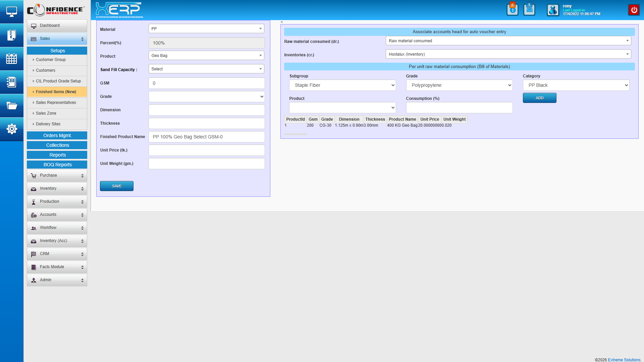Open the Dashboard monitor icon in left rail

coord(12,11)
